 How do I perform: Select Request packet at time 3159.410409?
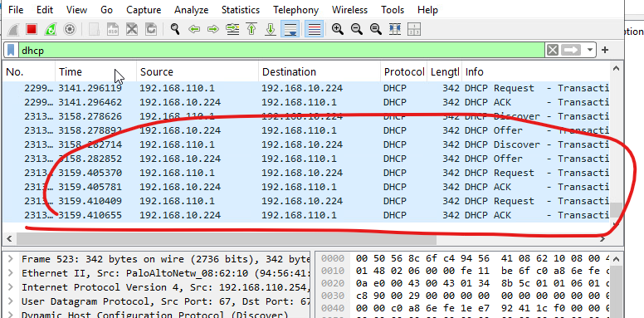coord(306,201)
